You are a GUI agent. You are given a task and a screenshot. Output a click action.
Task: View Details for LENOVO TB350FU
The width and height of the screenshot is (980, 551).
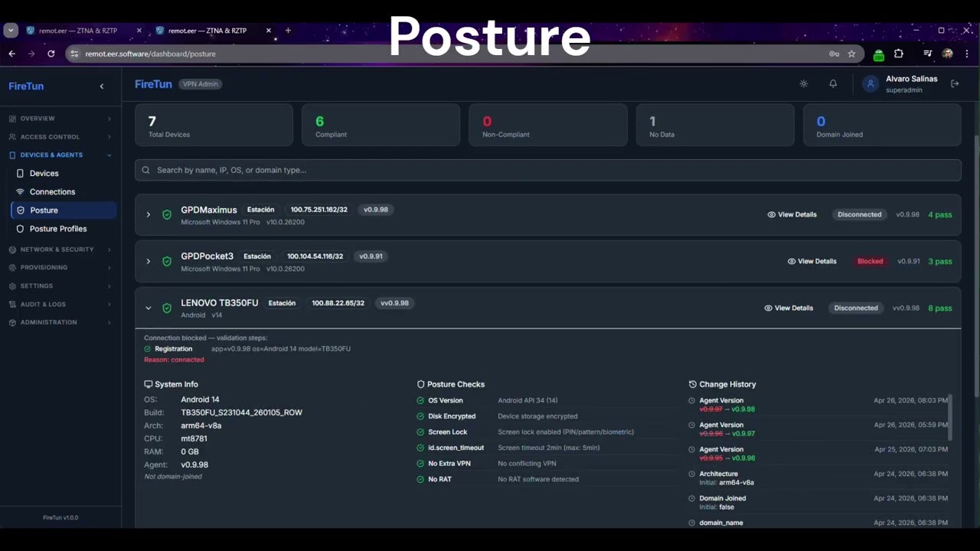789,308
